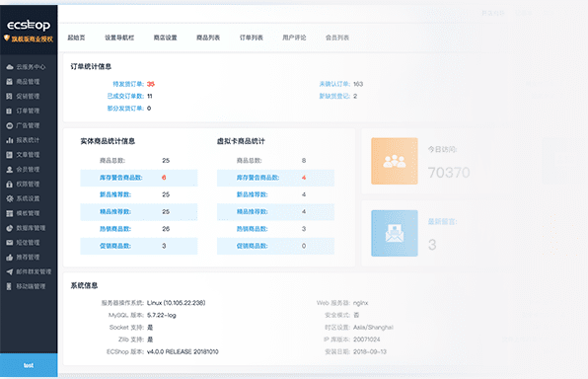This screenshot has width=588, height=379.
Task: Click the blue 最新留言 envelope icon
Action: pyautogui.click(x=395, y=233)
